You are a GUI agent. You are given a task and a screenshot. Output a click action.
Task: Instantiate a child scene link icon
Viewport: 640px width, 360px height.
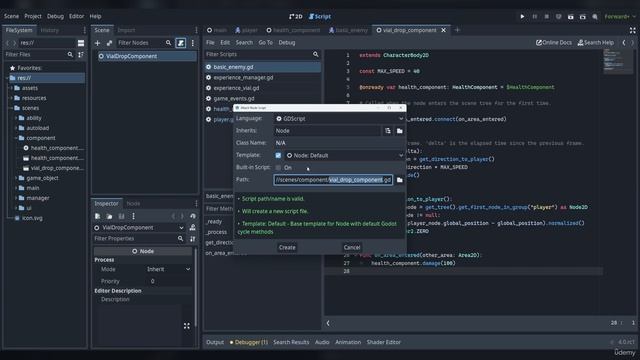109,43
